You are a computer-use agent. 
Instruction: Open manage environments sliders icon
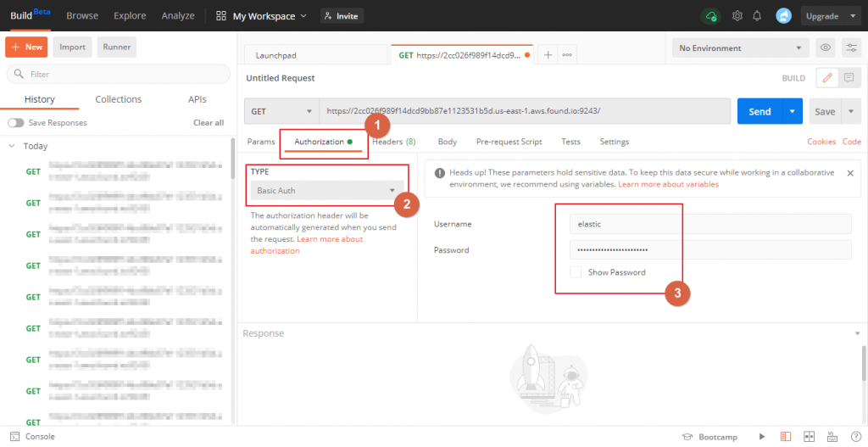pyautogui.click(x=852, y=47)
